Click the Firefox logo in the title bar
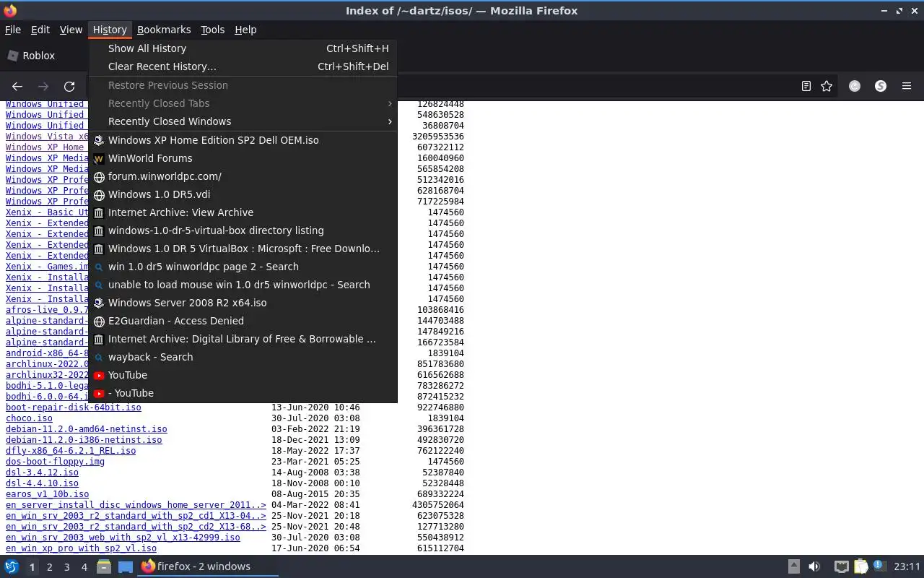The width and height of the screenshot is (924, 578). (10, 11)
